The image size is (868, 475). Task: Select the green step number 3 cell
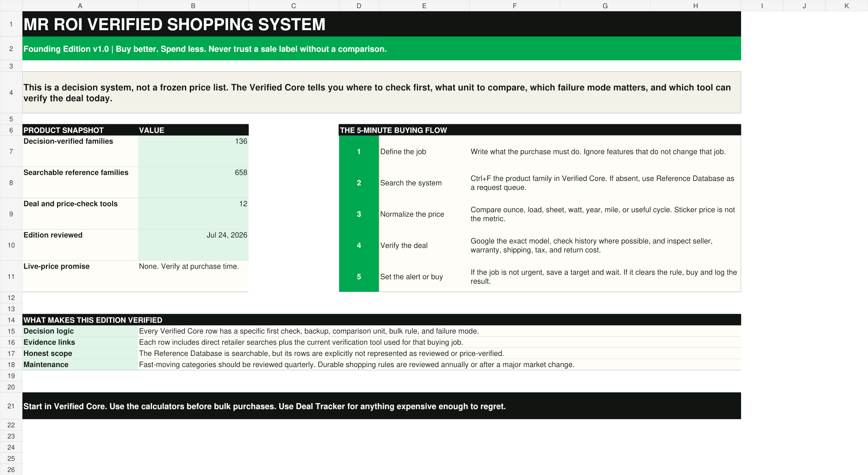[x=359, y=214]
